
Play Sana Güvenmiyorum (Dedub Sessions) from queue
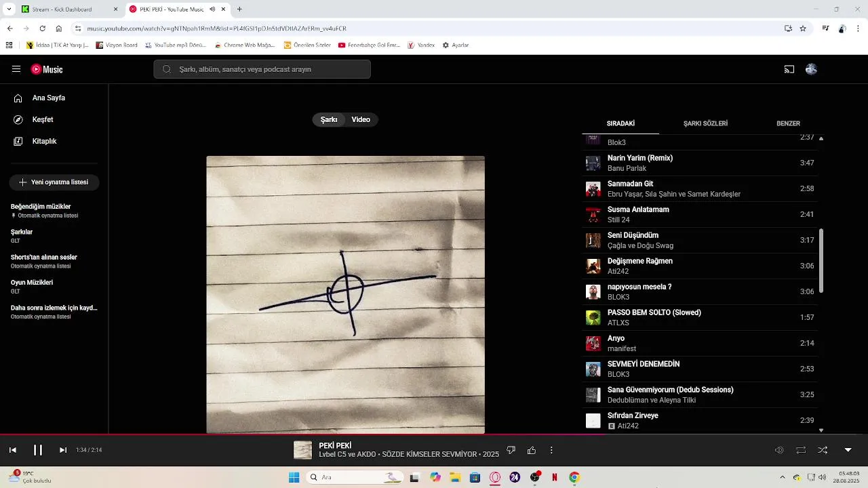701,395
